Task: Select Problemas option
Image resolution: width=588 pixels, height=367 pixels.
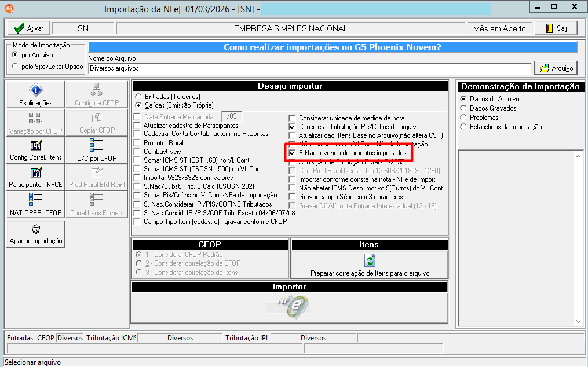Action: (x=463, y=118)
